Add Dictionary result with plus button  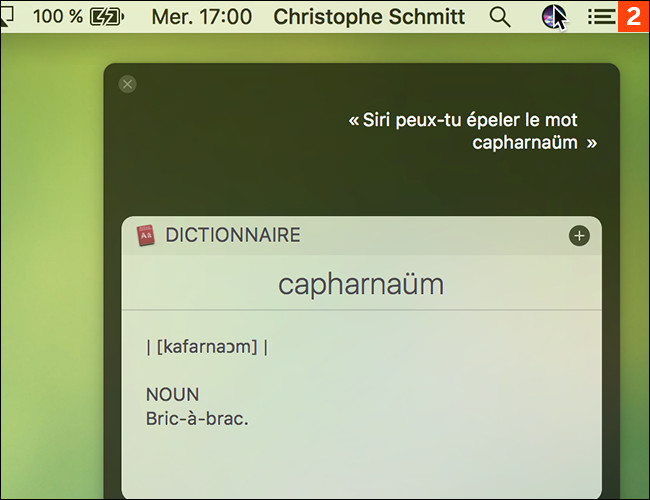tap(579, 236)
